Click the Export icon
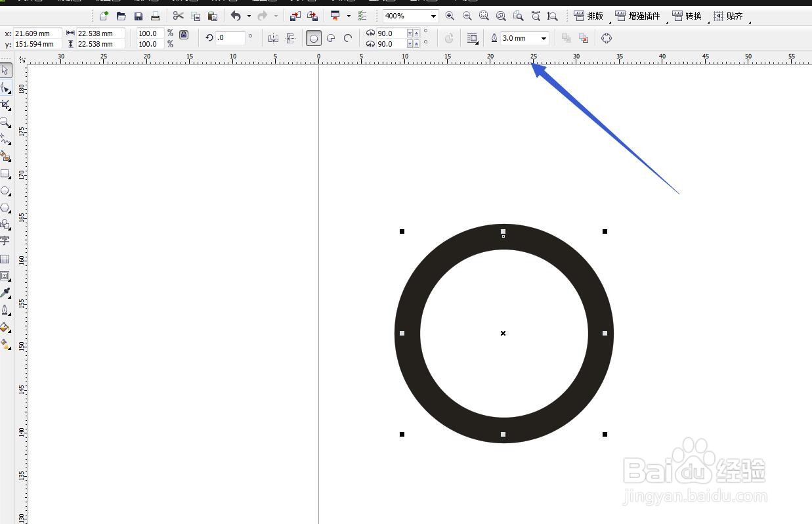812x524 pixels. 312,16
